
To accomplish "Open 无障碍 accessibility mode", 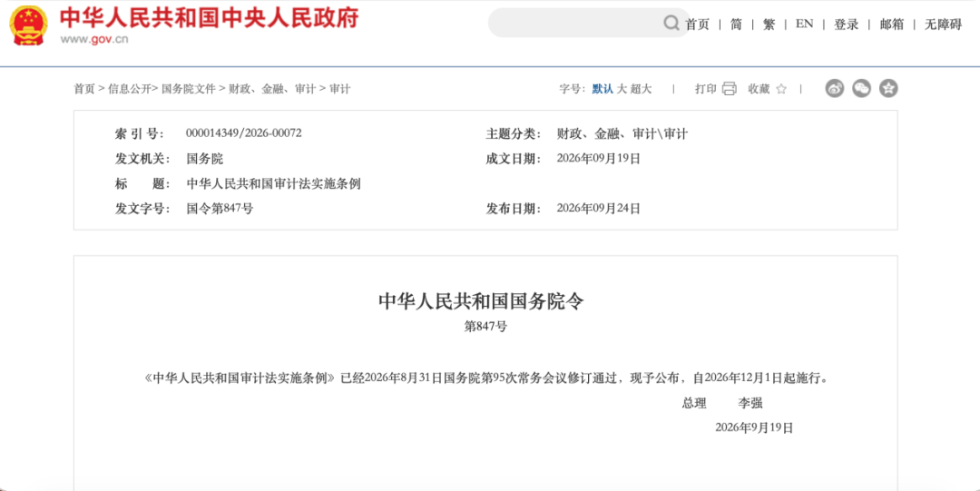I will pos(943,25).
